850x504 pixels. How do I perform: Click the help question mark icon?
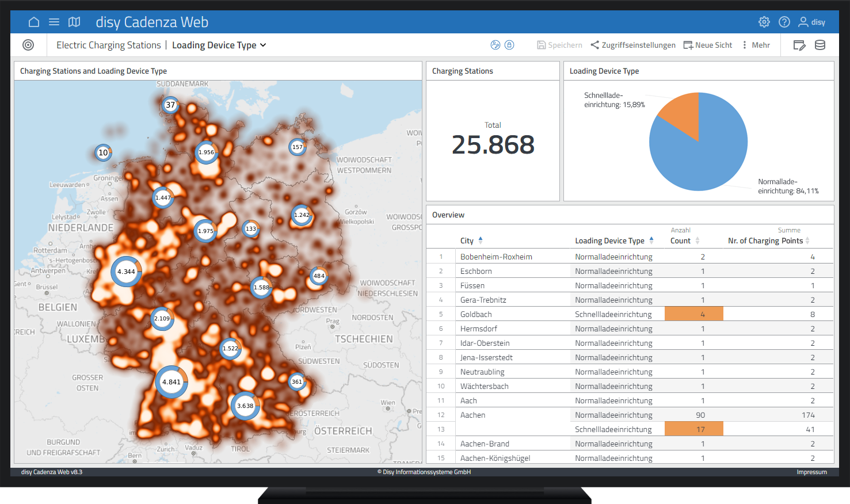tap(784, 22)
